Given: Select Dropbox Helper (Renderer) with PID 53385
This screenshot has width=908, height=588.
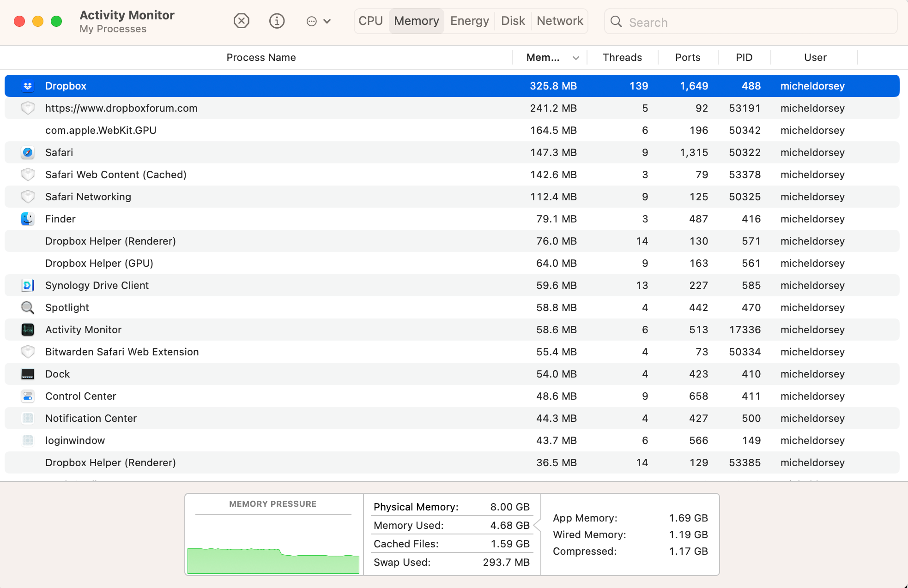Looking at the screenshot, I should pyautogui.click(x=452, y=462).
